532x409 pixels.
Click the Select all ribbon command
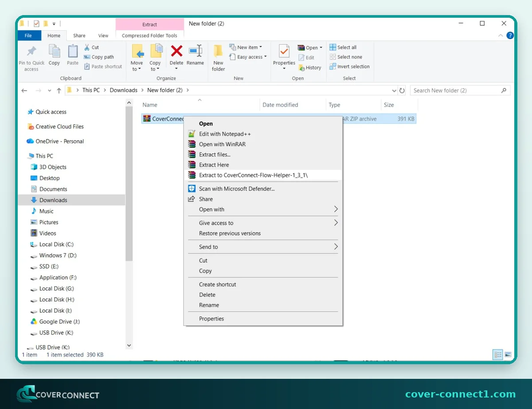[343, 47]
